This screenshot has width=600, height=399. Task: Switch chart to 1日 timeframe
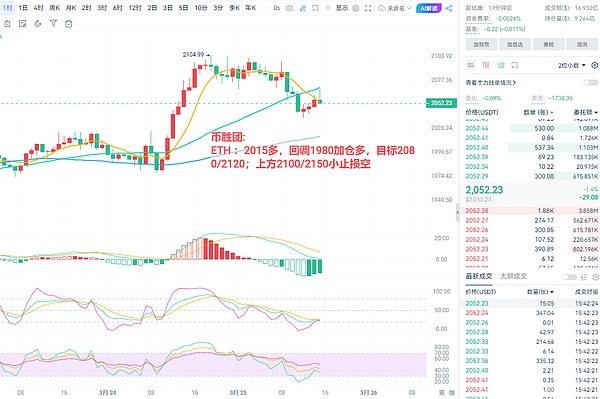pos(23,8)
